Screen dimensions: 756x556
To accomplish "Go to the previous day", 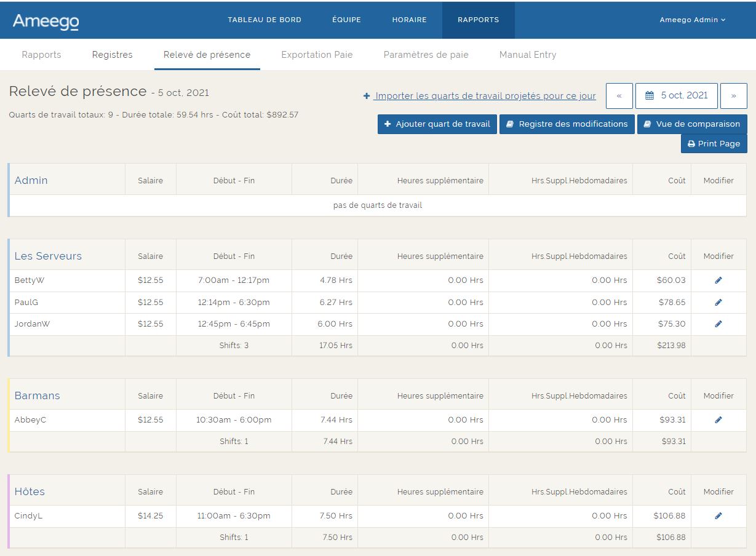I will (x=619, y=96).
